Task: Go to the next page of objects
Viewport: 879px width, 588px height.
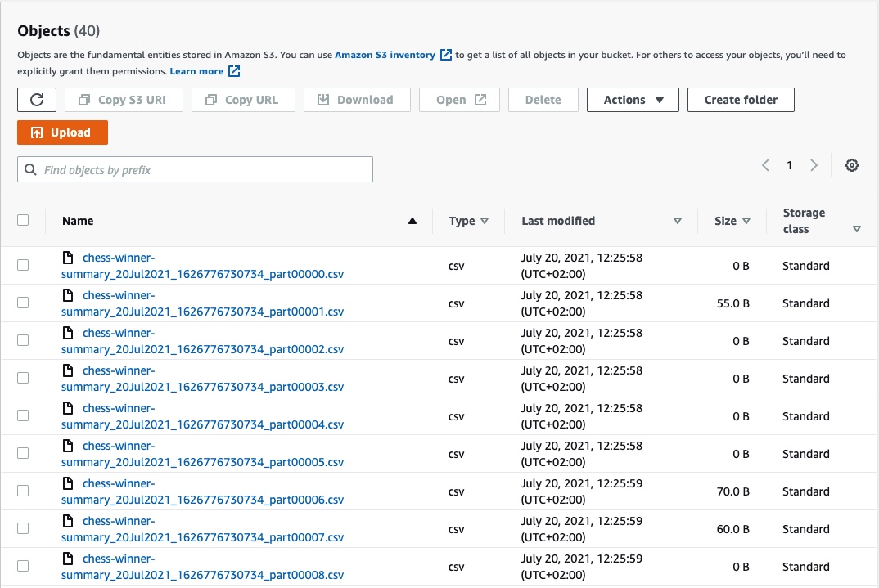Action: pos(814,164)
